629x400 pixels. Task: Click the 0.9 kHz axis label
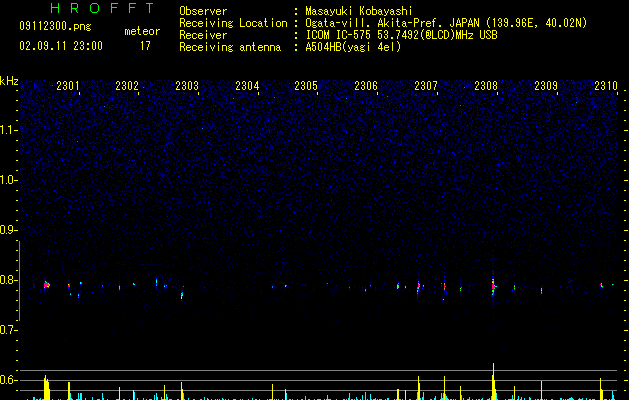[x=8, y=230]
